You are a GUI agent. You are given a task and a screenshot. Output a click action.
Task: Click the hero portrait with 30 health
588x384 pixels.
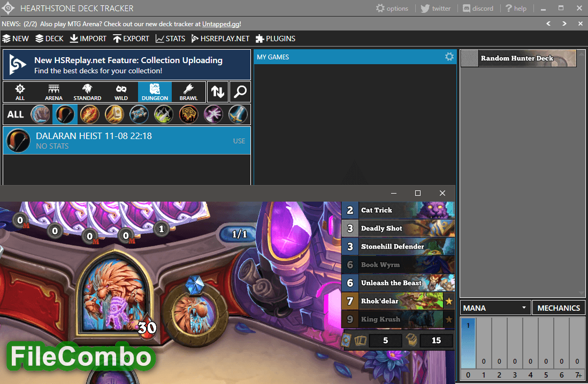(114, 295)
